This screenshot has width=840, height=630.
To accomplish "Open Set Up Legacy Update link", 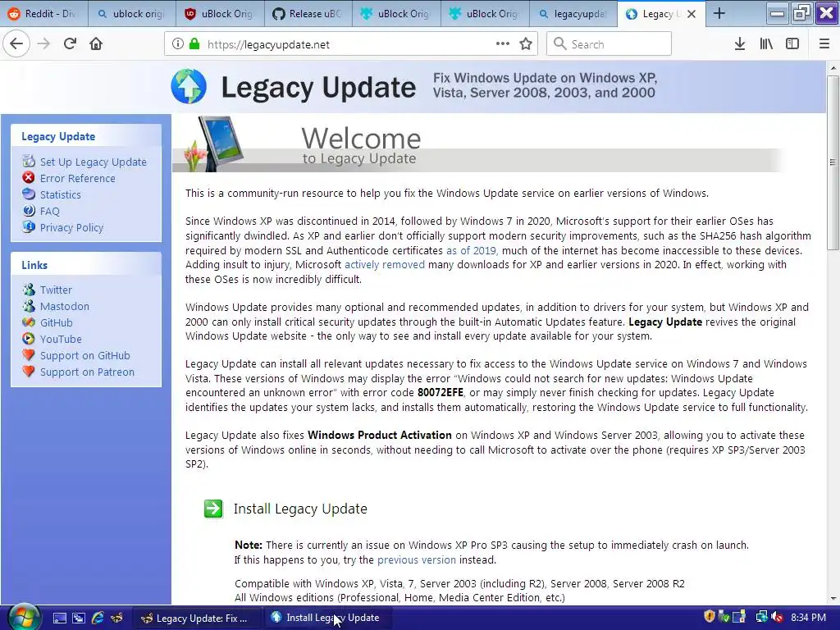I will coord(94,162).
